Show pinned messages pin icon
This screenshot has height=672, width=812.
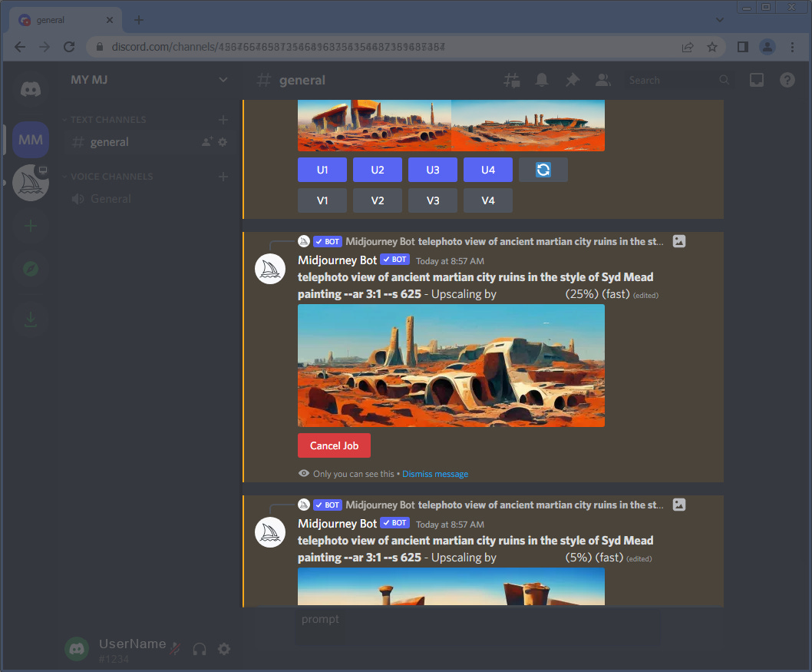573,81
